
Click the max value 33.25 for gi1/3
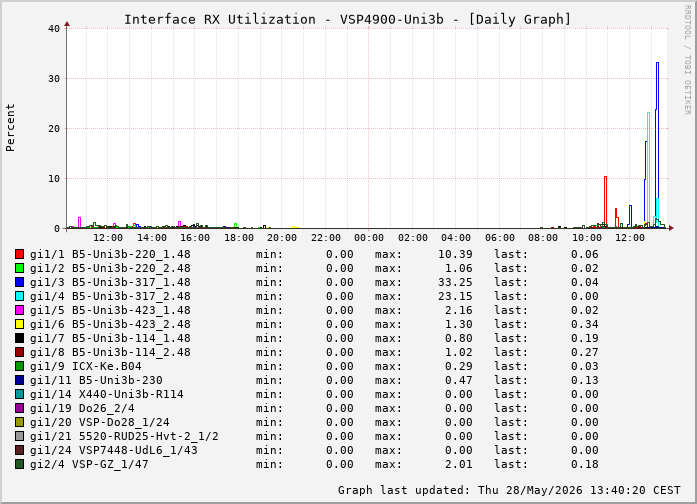pyautogui.click(x=455, y=282)
